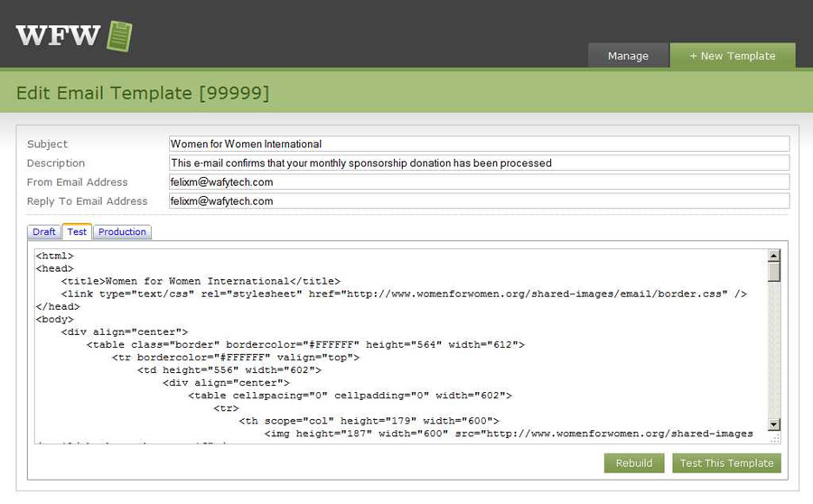813x504 pixels.
Task: Click the textarea resize handle corner
Action: coord(774,438)
